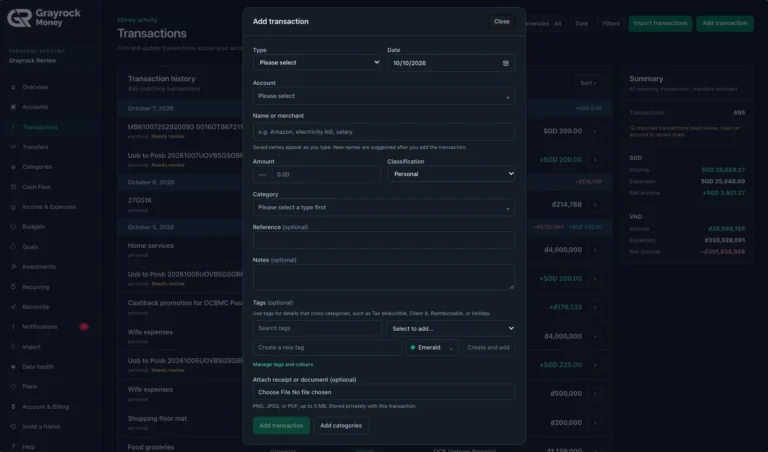Open the Filters control in page header
This screenshot has width=768, height=452.
pos(611,24)
